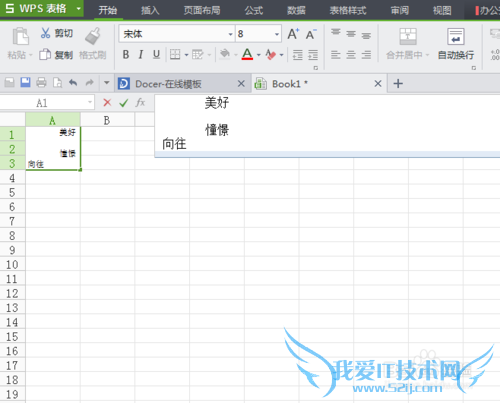Center text horizontally
The height and width of the screenshot is (403, 500).
click(351, 55)
